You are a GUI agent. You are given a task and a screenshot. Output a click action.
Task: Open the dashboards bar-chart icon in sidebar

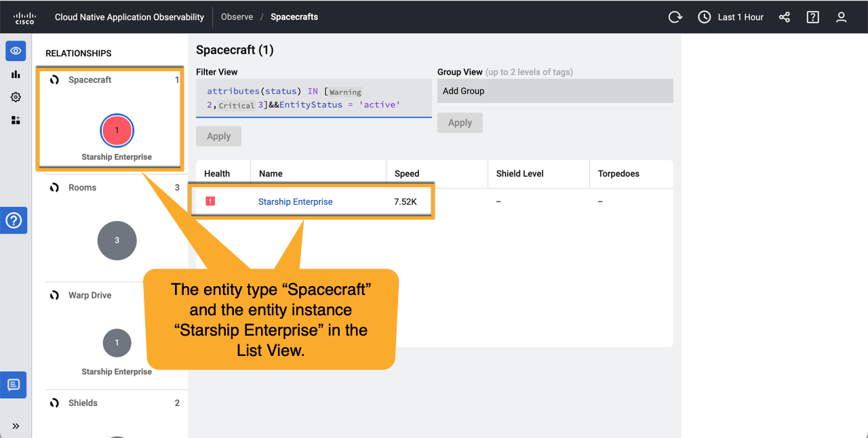point(15,75)
